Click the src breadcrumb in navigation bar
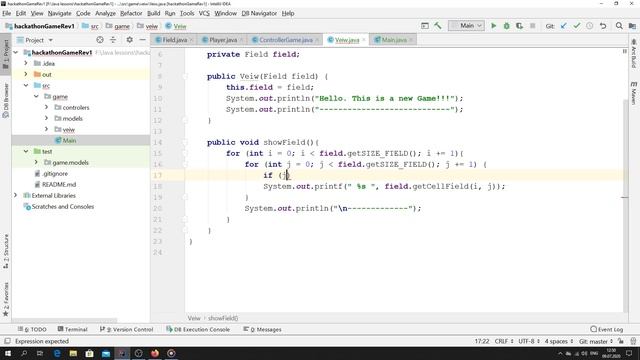 [94, 26]
